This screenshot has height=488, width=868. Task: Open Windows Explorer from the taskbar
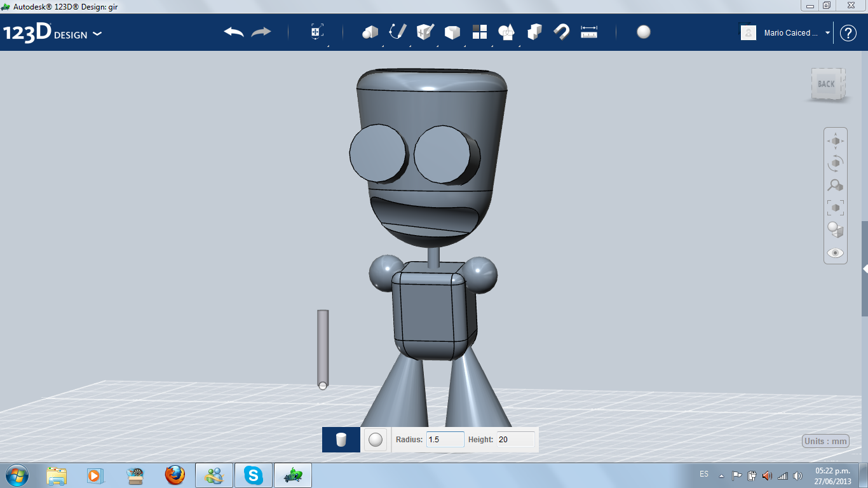click(57, 475)
